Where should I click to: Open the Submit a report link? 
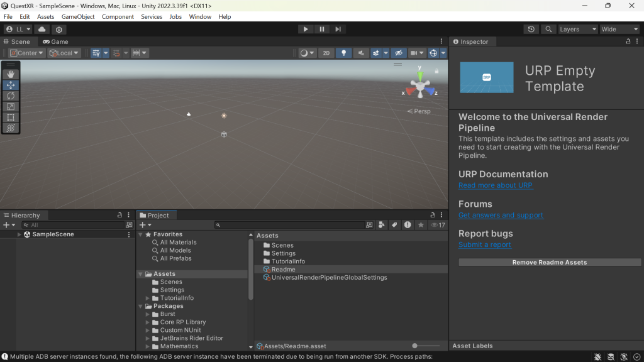[485, 244]
